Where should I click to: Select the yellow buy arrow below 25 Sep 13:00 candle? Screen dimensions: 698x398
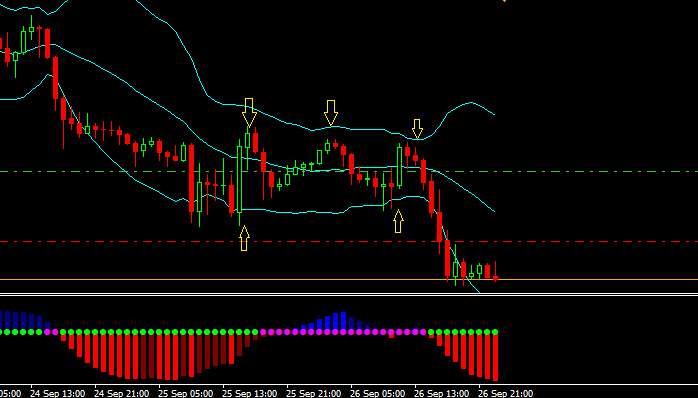pyautogui.click(x=244, y=238)
